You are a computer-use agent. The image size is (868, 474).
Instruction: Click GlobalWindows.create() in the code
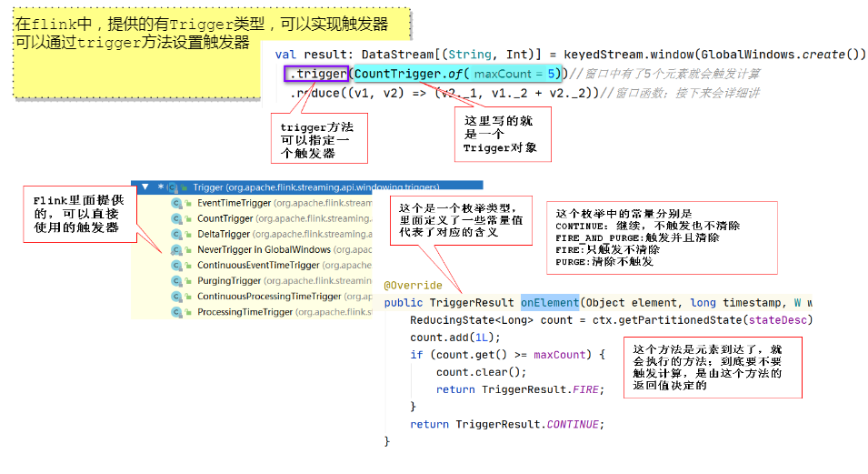[x=780, y=55]
